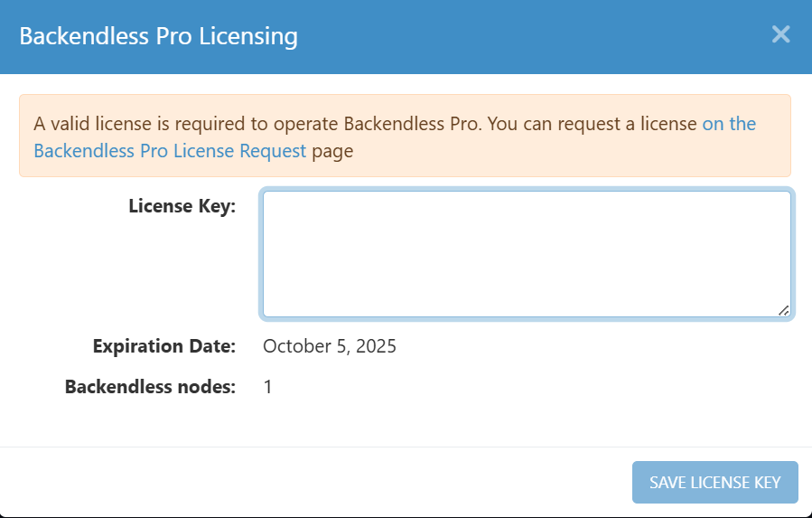Click the "on the" link text

click(x=729, y=124)
